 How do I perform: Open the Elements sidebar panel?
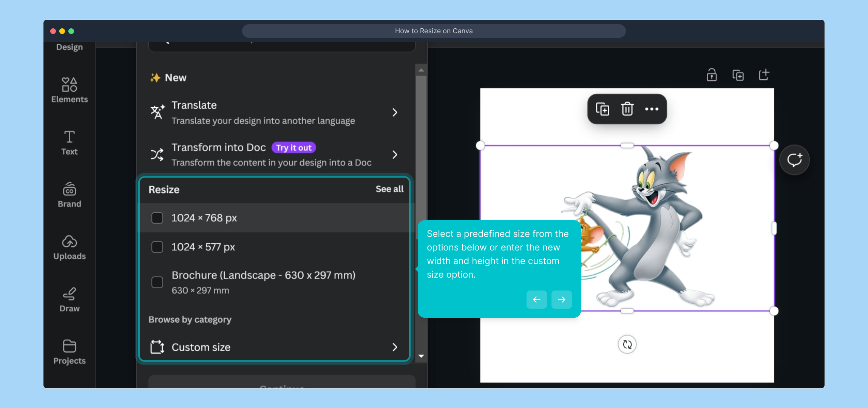[x=70, y=90]
